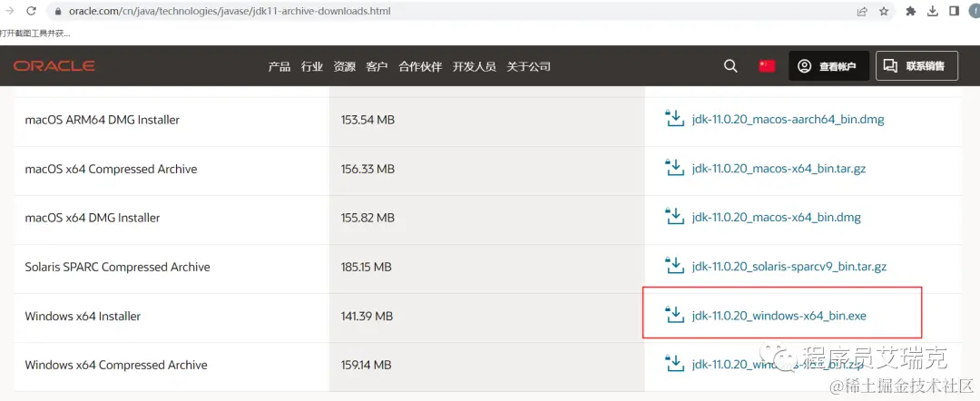Viewport: 980px width, 401px height.
Task: Click the address bar URL
Action: 230,11
